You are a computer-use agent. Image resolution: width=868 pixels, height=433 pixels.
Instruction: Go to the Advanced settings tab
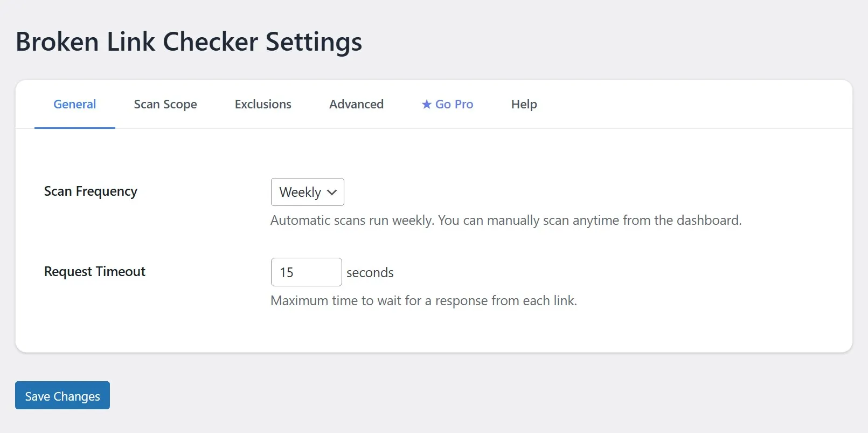click(x=356, y=104)
